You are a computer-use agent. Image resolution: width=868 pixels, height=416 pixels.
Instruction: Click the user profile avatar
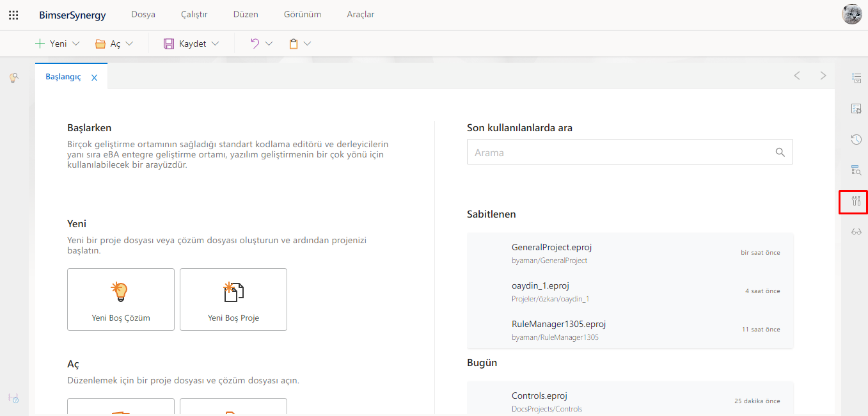tap(851, 14)
